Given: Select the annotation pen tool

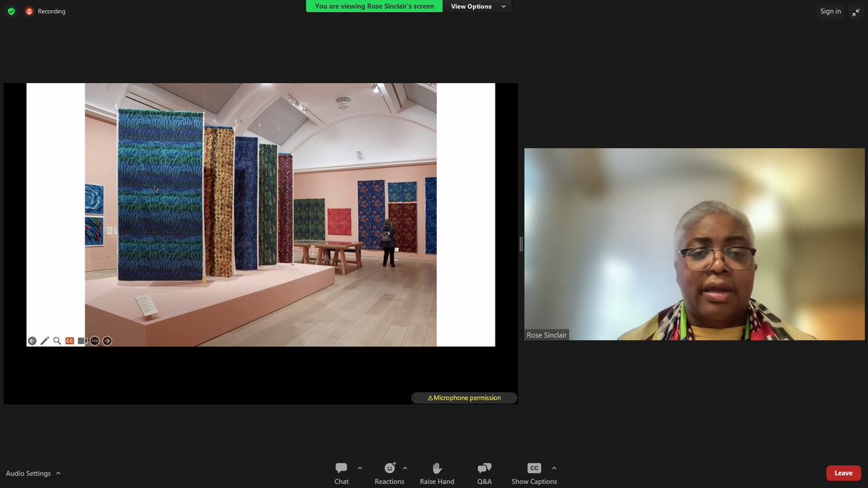Looking at the screenshot, I should [44, 341].
